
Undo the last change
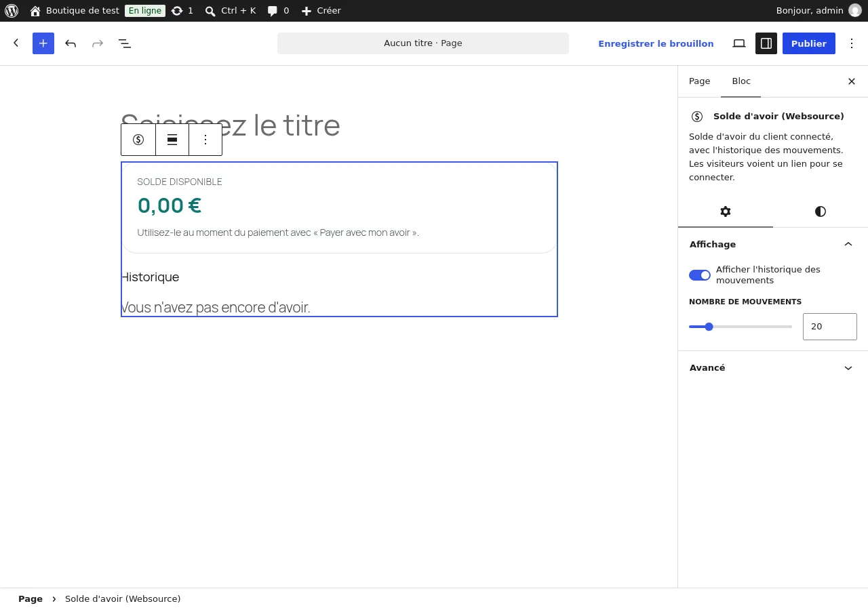coord(71,43)
